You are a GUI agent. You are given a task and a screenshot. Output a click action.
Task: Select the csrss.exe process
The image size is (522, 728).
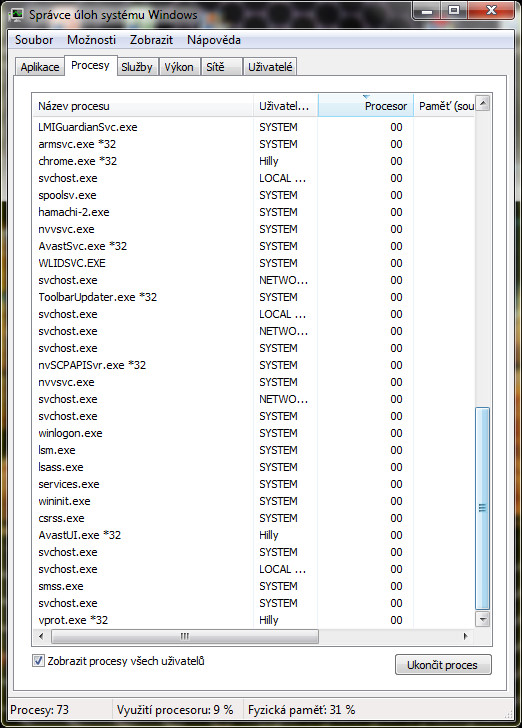(254, 518)
